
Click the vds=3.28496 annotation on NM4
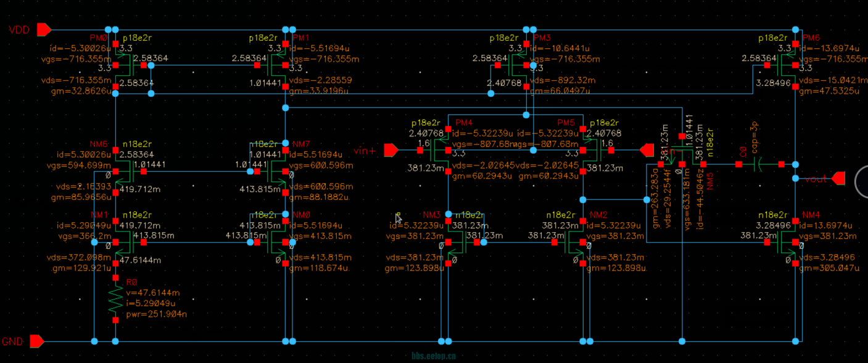click(x=825, y=257)
